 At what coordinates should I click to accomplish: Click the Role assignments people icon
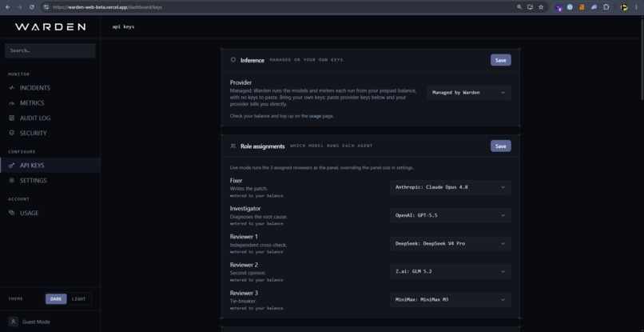pyautogui.click(x=233, y=146)
